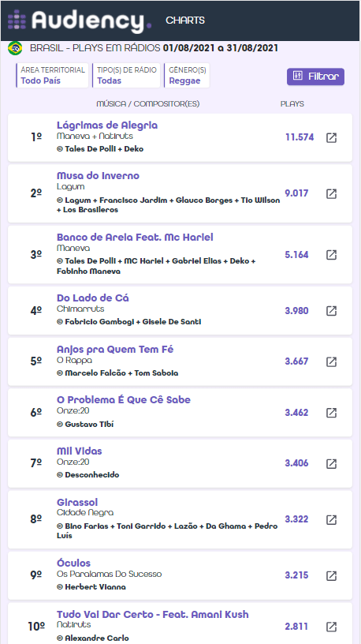Screen dimensions: 361x644
Task: Open the song title O Problema É Que Cê Sabe
Action: click(124, 400)
